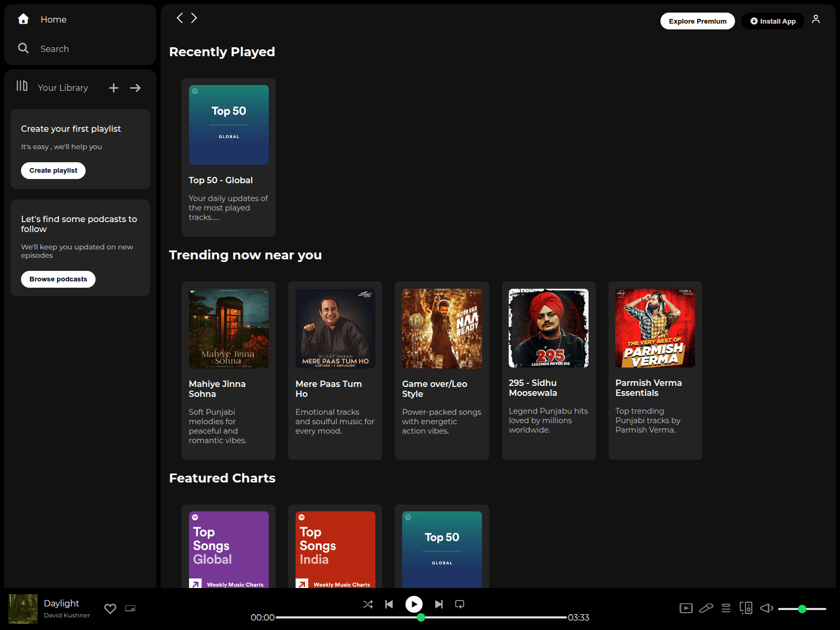Click Create playlist button
This screenshot has width=840, height=630.
click(53, 170)
